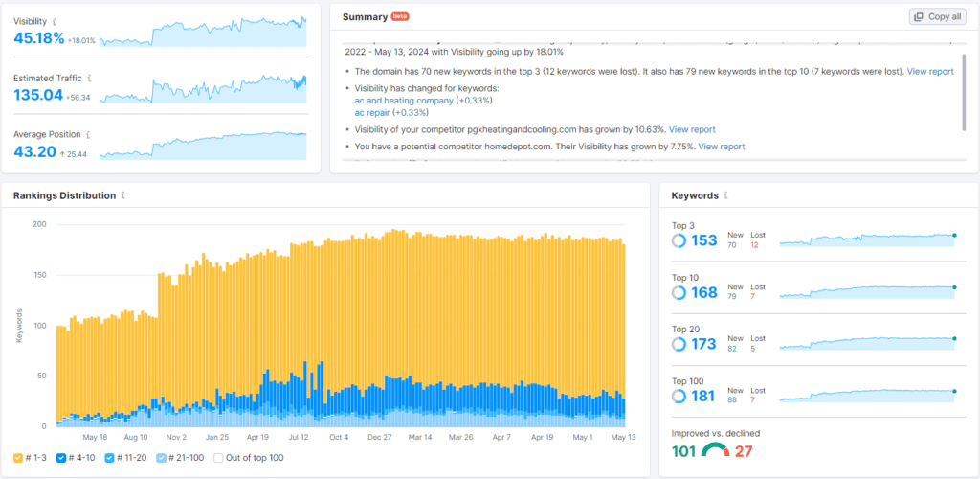
Task: Open View report for pgxheatingandcooling.com competitor
Action: tap(692, 129)
